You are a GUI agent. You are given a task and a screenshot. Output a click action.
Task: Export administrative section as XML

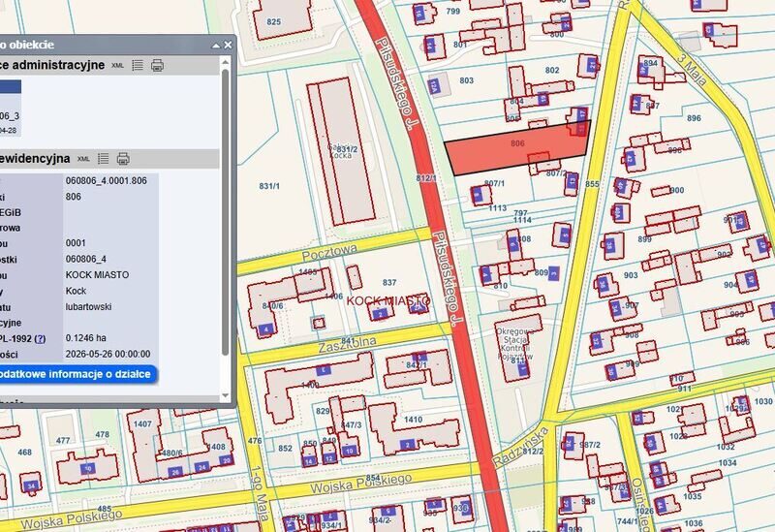[117, 65]
